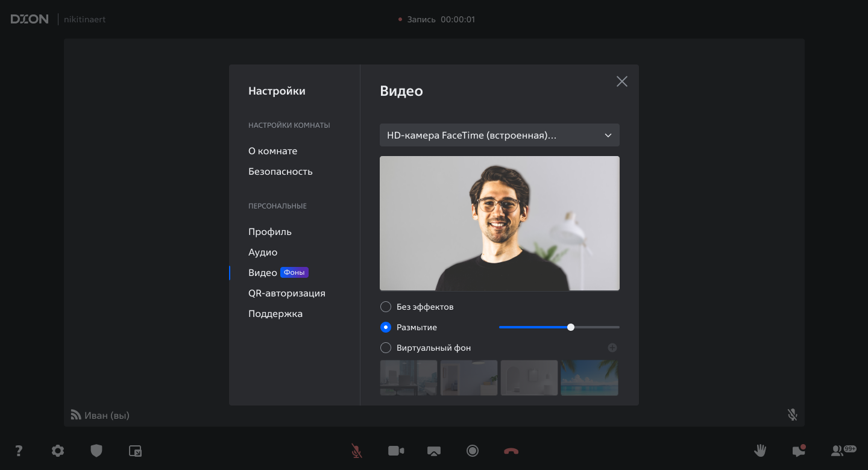Click the security shield icon
The image size is (868, 470).
click(96, 451)
